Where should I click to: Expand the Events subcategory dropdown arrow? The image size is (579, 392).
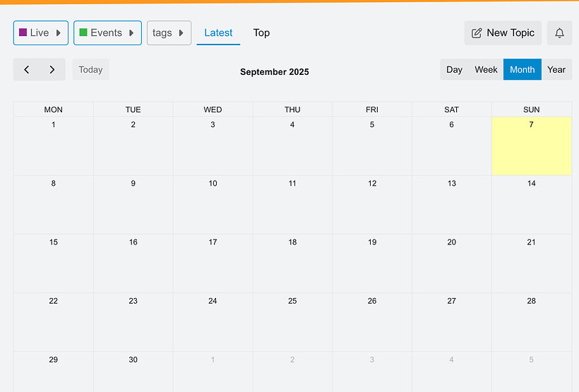(131, 33)
